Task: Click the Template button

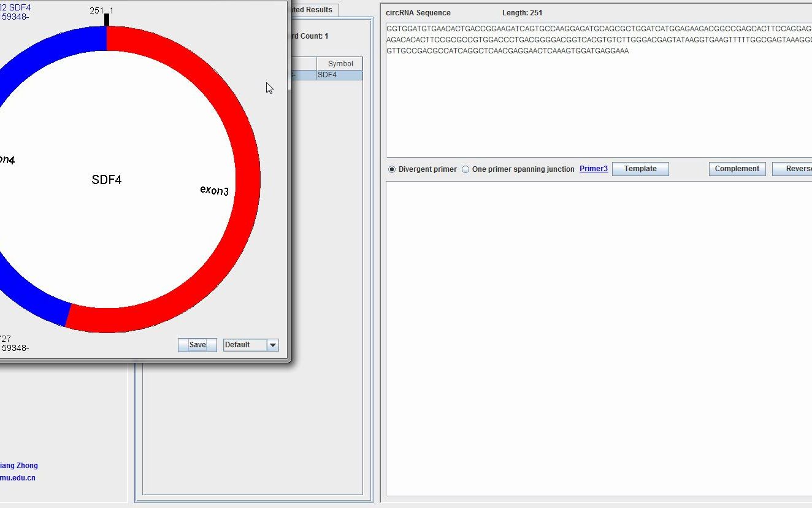Action: pyautogui.click(x=640, y=169)
